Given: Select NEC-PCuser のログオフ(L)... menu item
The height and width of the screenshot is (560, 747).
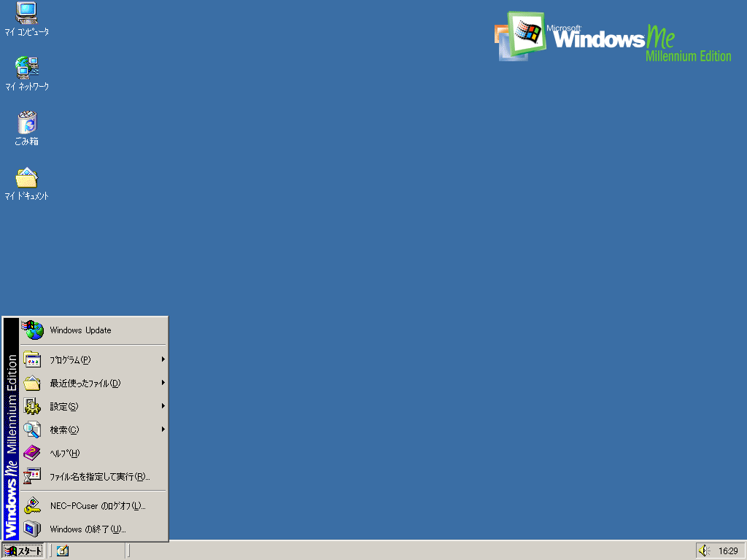Looking at the screenshot, I should (93, 506).
